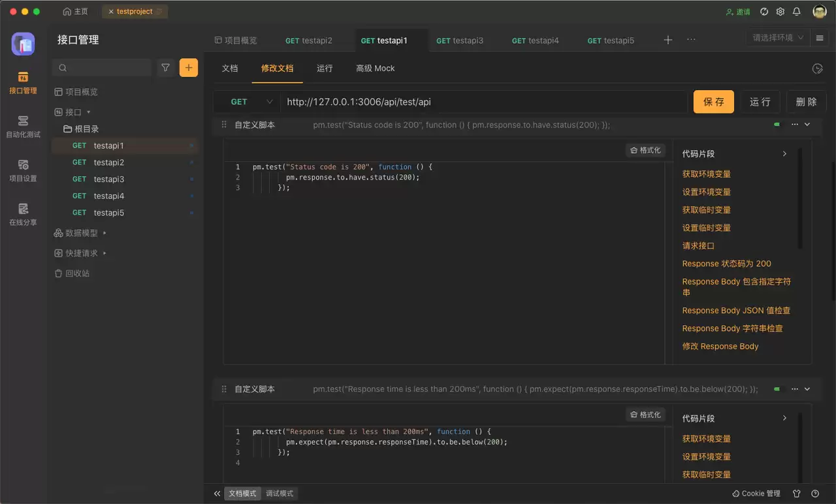Click the filter funnel icon beside search
The image size is (836, 504).
[166, 68]
